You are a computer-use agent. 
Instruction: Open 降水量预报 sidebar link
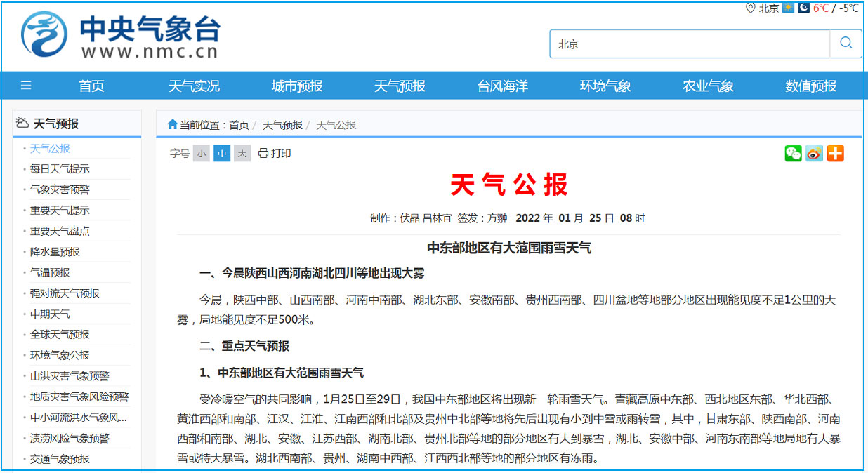click(55, 251)
